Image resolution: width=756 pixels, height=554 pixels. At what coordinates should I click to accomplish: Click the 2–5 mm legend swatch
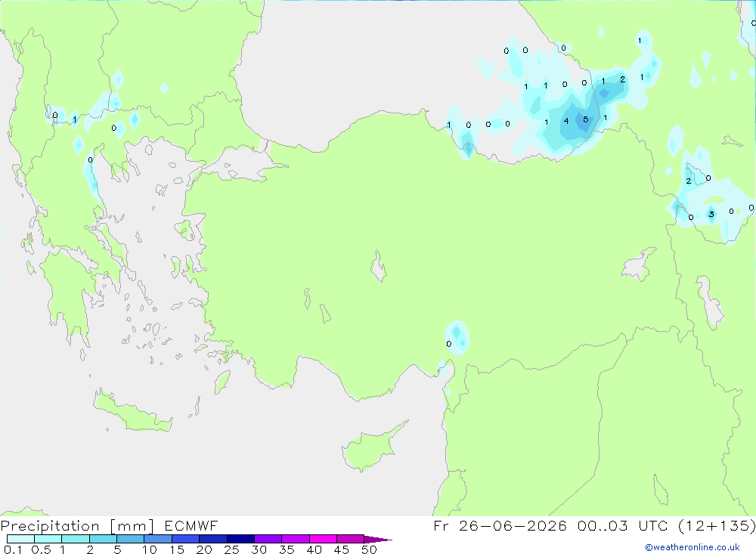(103, 539)
